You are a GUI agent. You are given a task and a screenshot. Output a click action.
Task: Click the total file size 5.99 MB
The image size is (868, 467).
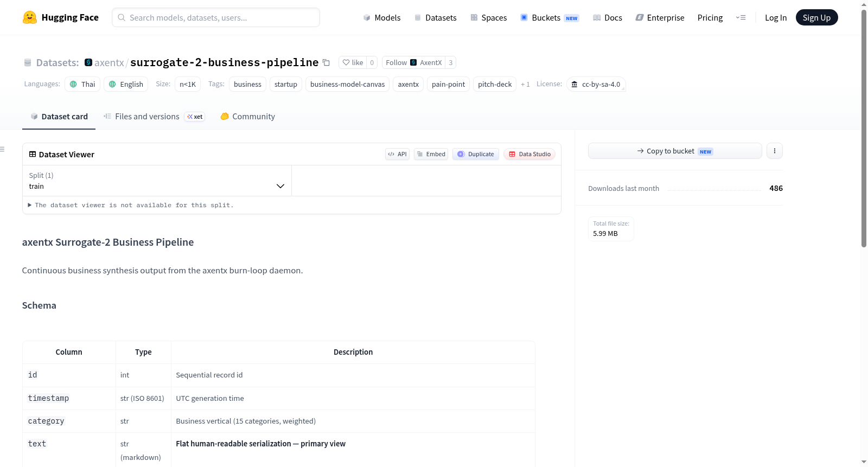(x=605, y=233)
